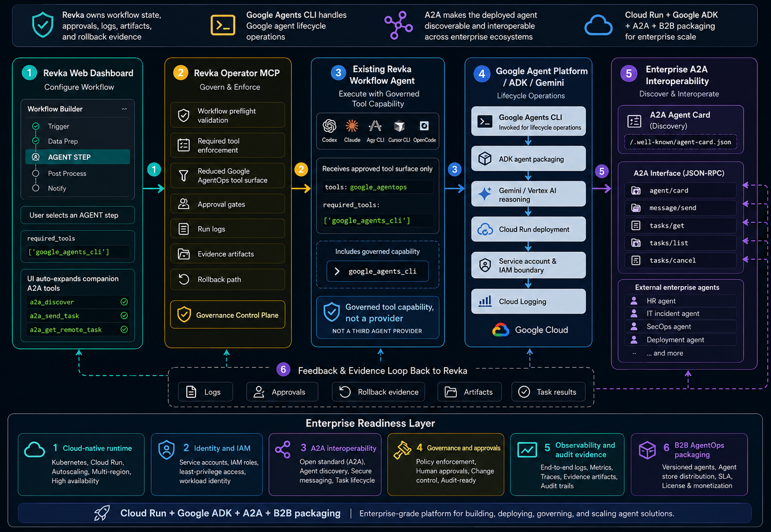The image size is (771, 532).
Task: Click the Logs button in the feedback loop
Action: (206, 392)
